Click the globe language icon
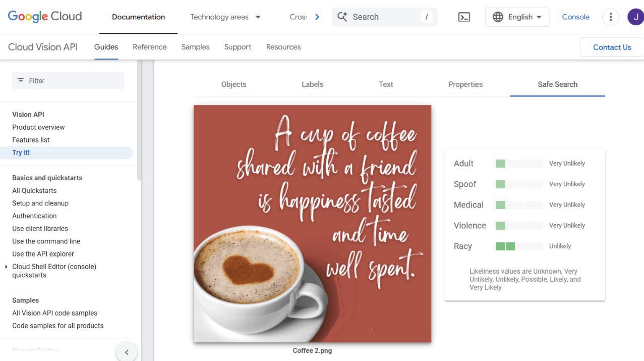 point(498,17)
